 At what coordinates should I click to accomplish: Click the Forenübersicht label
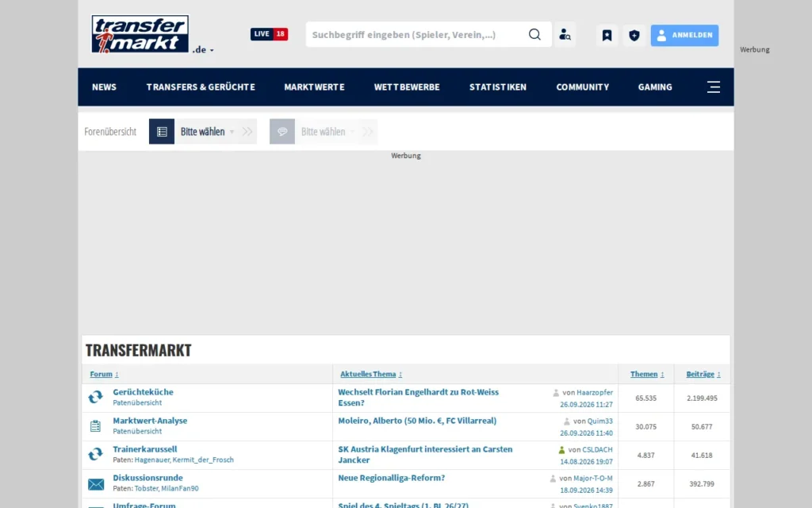pos(110,132)
